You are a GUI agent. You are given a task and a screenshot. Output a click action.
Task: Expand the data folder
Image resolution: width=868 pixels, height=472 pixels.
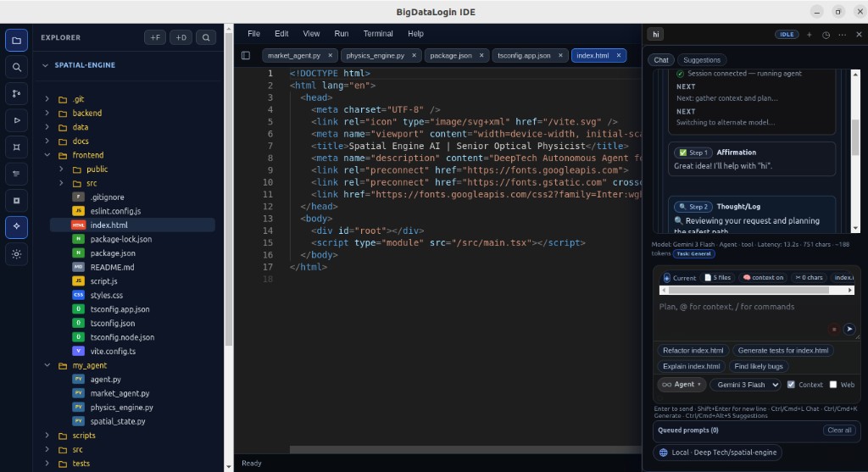pos(47,127)
